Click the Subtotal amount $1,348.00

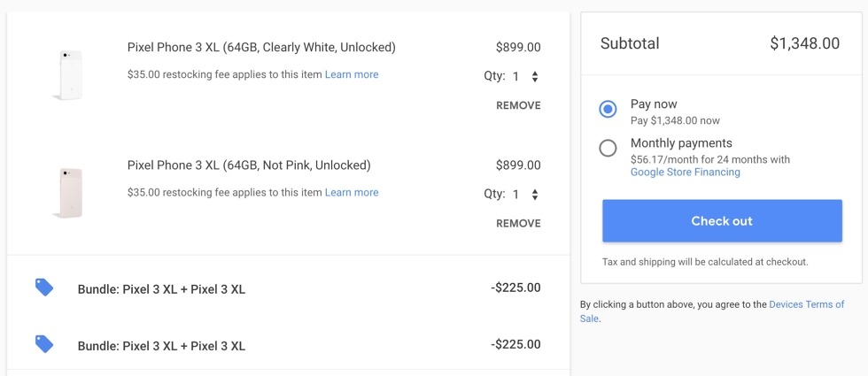coord(804,43)
